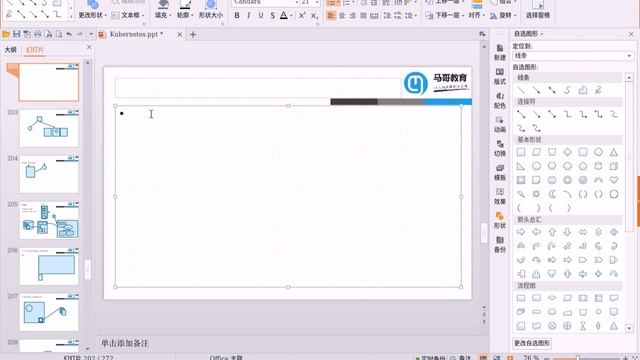Toggle text shadow S button

click(272, 16)
